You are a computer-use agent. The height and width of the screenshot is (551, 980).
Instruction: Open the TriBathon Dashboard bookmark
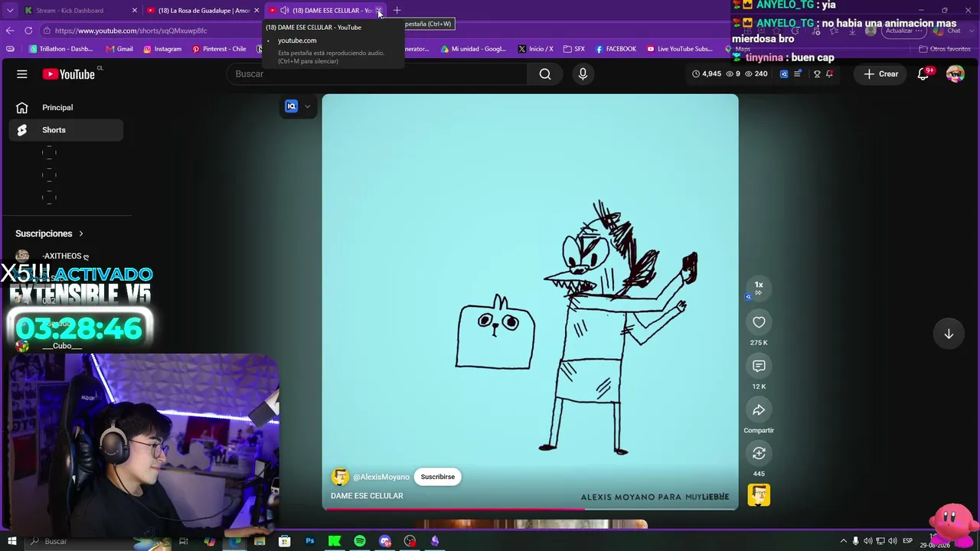[61, 49]
